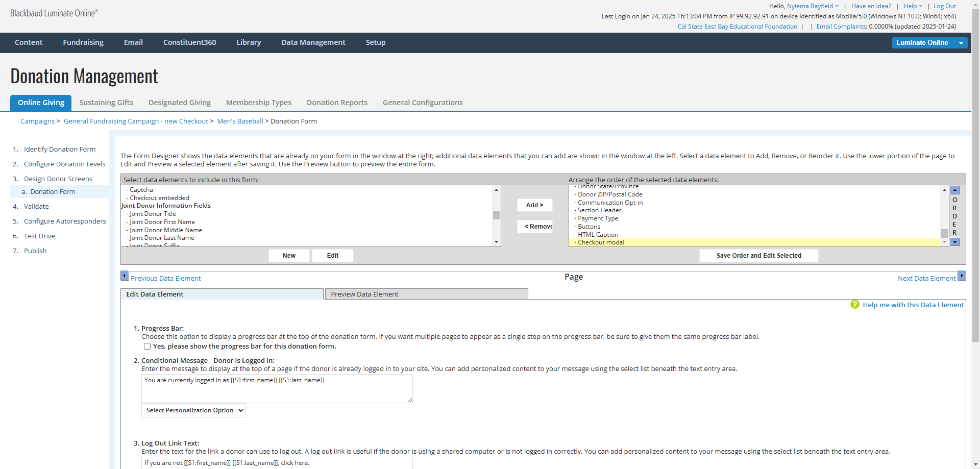Open the Email menu
This screenshot has height=469, width=980.
[133, 42]
